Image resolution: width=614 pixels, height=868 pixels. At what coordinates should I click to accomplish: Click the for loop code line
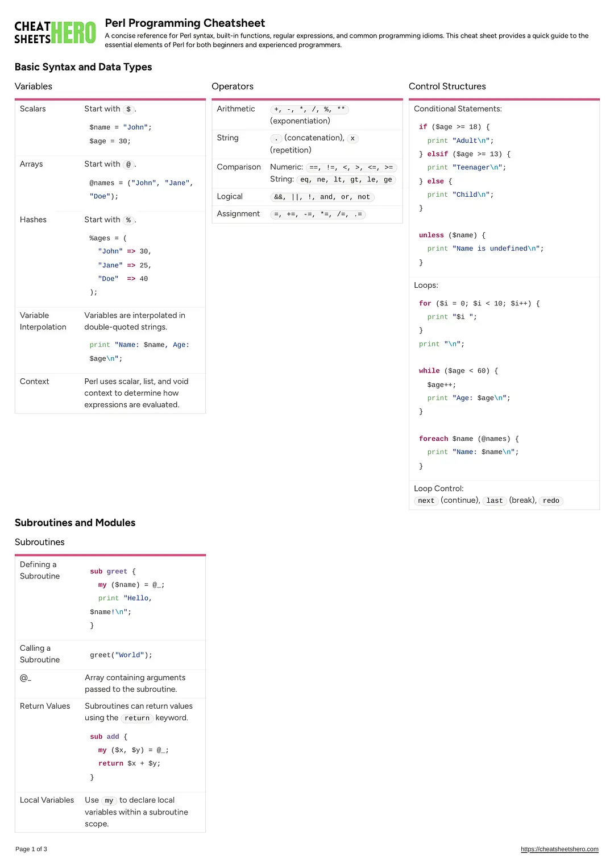(479, 304)
